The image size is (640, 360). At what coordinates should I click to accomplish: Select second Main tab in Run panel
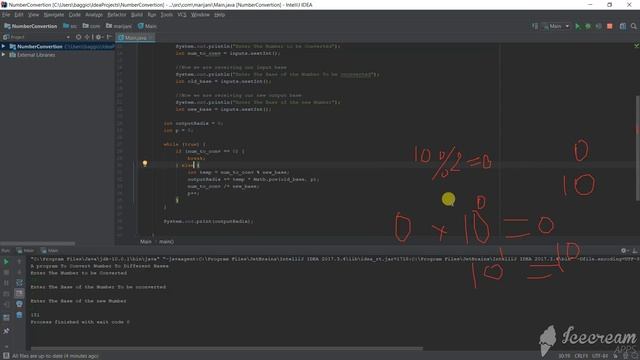[x=50, y=251]
